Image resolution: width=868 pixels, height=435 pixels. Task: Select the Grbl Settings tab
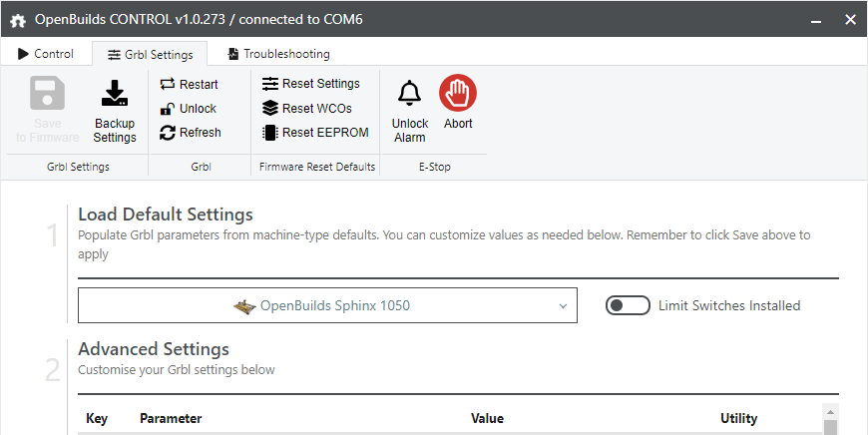click(x=150, y=54)
